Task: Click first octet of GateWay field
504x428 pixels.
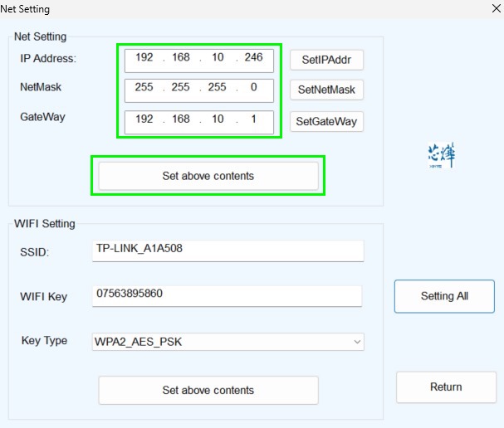Action: [144, 119]
